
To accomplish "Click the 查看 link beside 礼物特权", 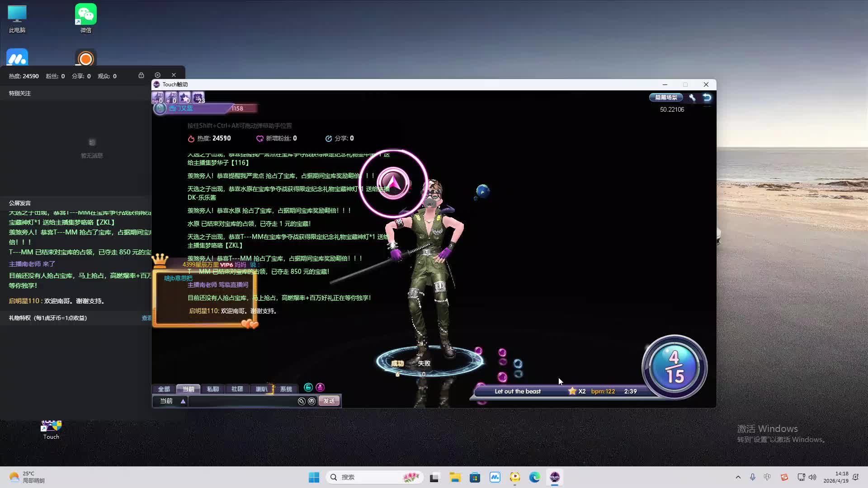I will click(146, 318).
